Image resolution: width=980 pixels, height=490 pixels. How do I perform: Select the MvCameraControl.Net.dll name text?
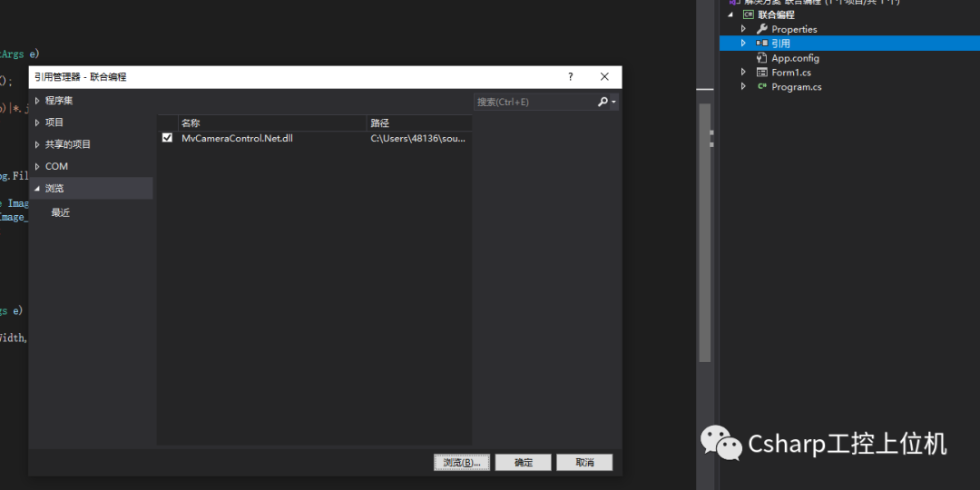point(238,138)
